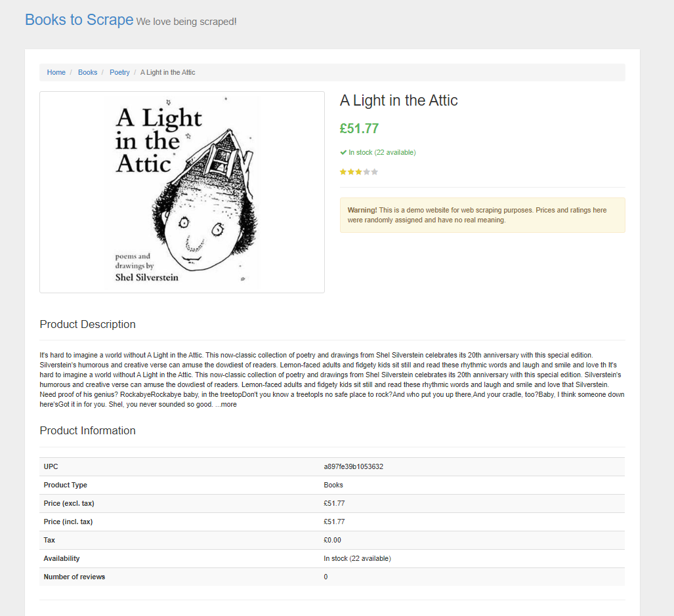Viewport: 674px width, 616px height.
Task: Open the Books to Scrape site title
Action: click(79, 20)
